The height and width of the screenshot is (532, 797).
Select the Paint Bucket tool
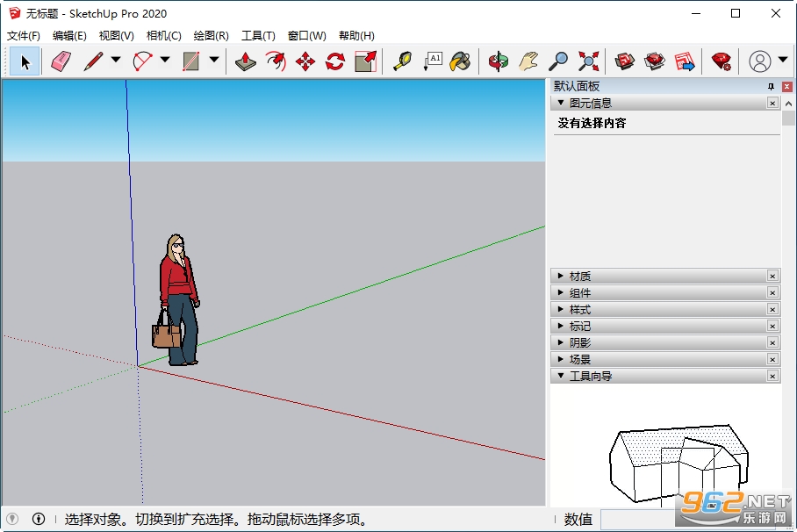click(460, 61)
